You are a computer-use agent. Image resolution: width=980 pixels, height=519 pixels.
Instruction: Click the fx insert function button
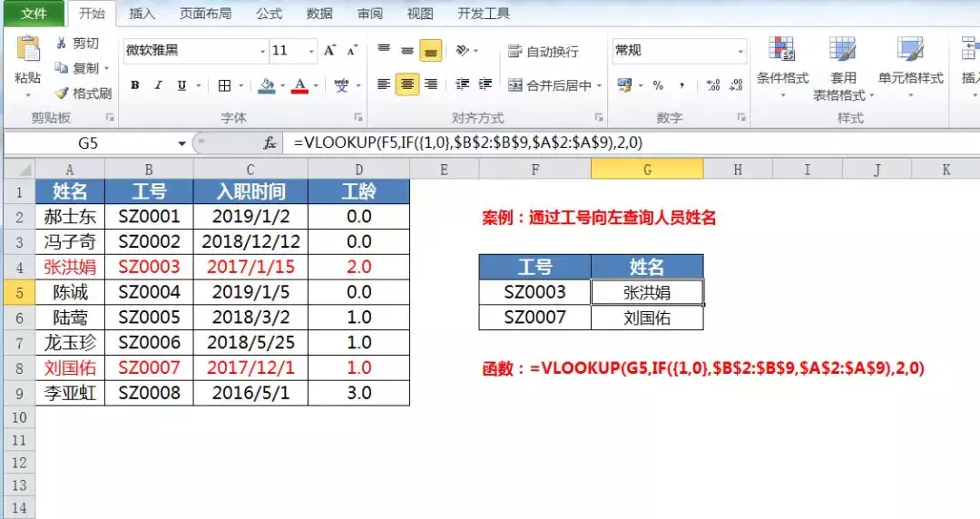269,143
